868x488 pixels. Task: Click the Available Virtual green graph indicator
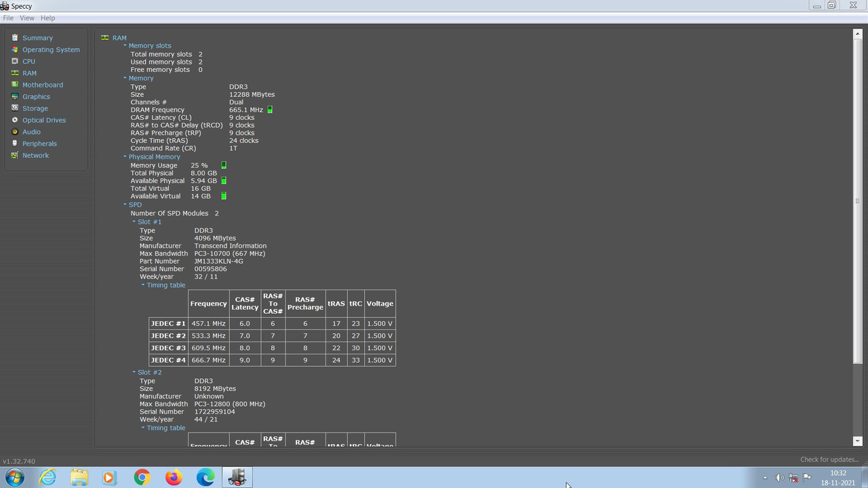pyautogui.click(x=224, y=197)
